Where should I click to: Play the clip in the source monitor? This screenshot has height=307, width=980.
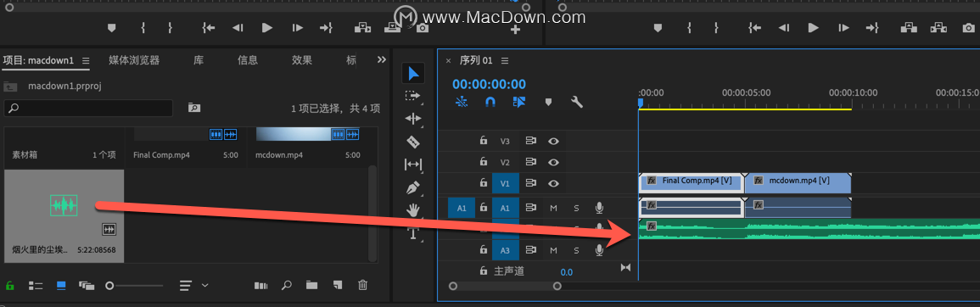(x=267, y=27)
